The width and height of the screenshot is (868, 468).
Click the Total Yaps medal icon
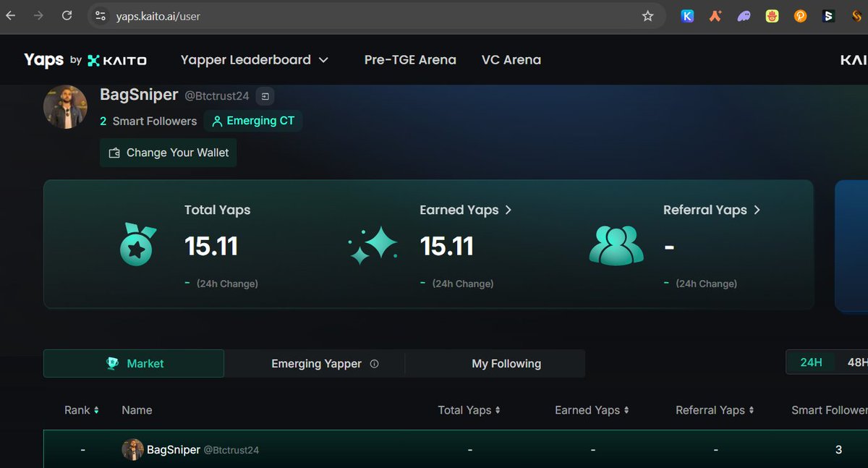(x=137, y=244)
